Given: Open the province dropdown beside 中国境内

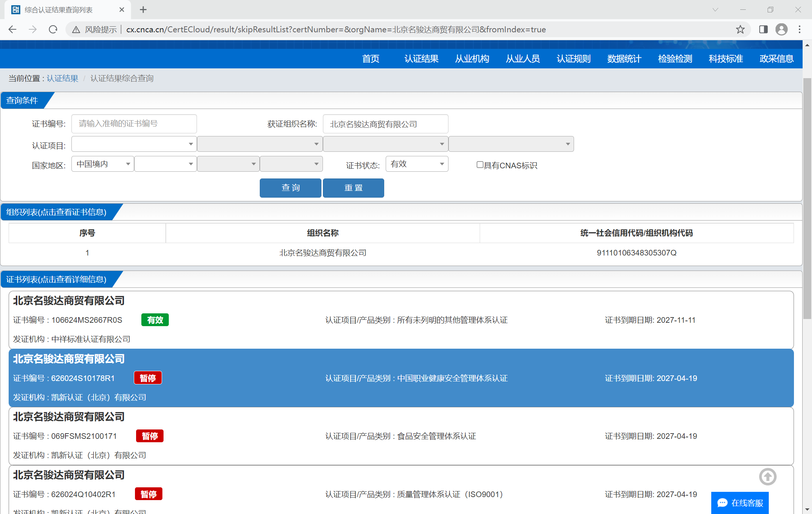Looking at the screenshot, I should [x=165, y=164].
